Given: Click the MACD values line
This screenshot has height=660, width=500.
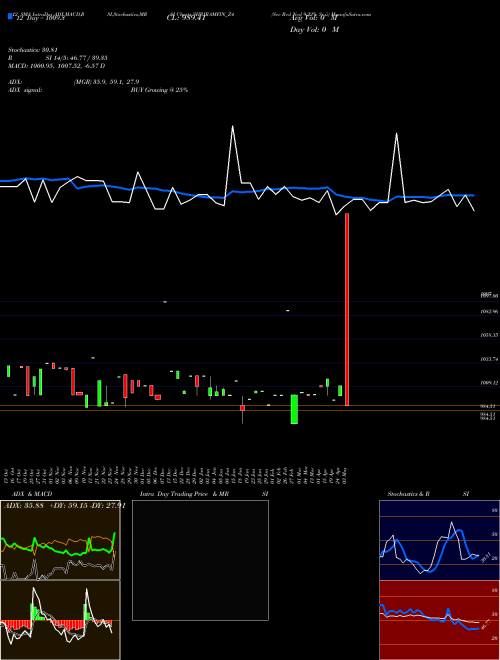Looking at the screenshot, I should [56, 66].
